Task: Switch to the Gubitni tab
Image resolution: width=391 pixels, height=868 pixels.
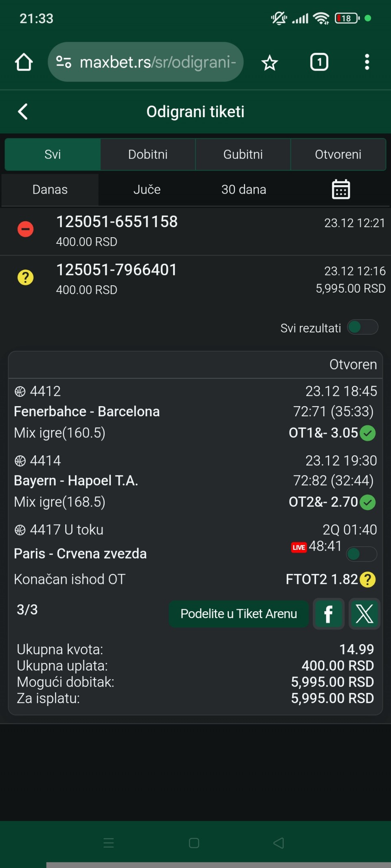Action: 243,154
